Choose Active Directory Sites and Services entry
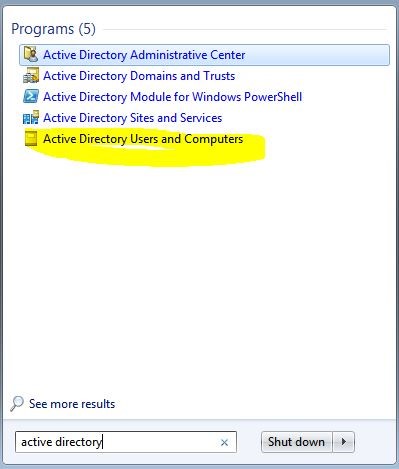The height and width of the screenshot is (469, 399). 133,118
